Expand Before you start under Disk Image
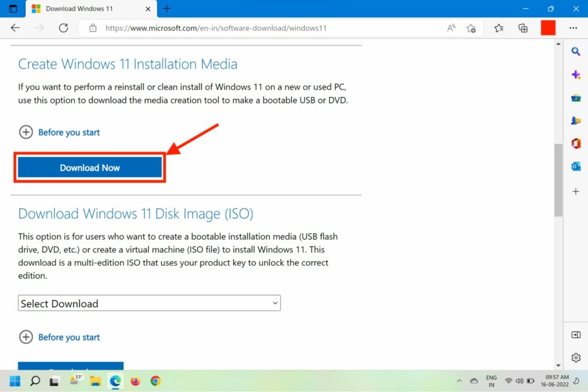The image size is (588, 392). (x=59, y=337)
